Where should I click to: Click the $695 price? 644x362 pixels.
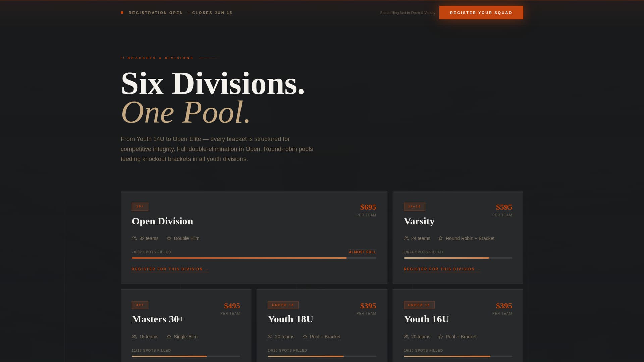click(x=368, y=207)
